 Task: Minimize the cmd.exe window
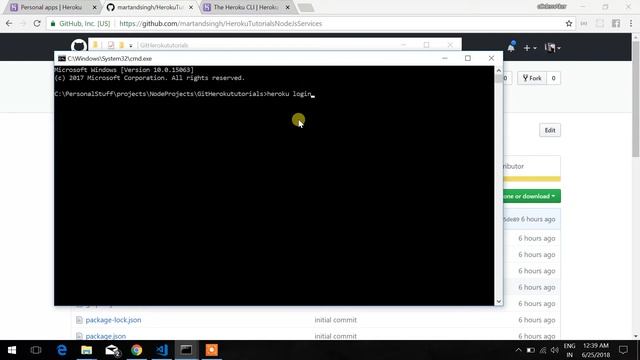444,58
